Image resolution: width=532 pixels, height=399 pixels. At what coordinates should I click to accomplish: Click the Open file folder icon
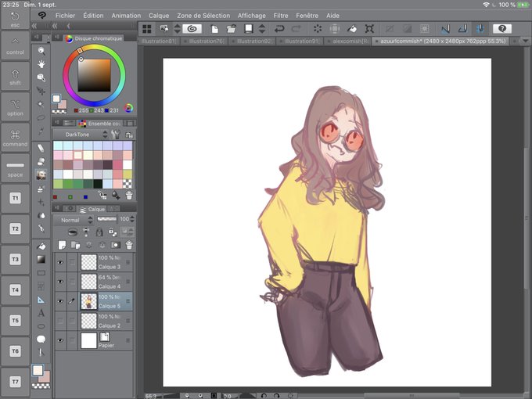click(232, 29)
